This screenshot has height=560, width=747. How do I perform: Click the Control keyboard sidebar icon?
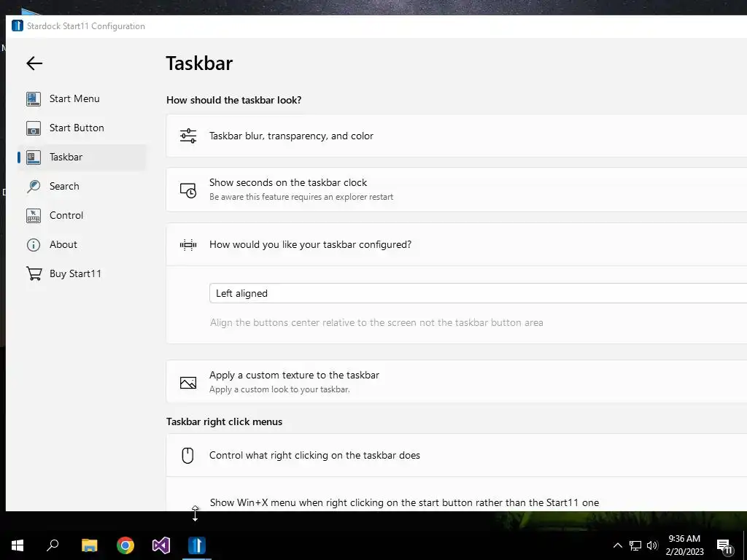point(34,216)
